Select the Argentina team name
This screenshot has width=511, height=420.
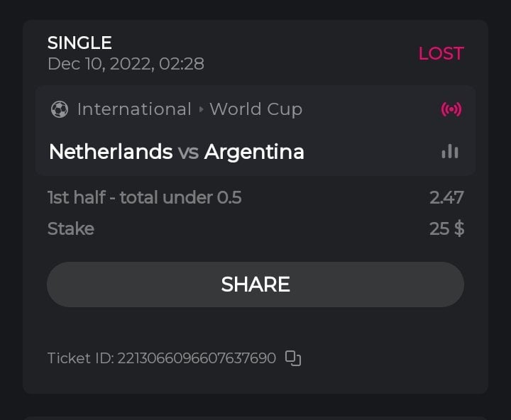click(x=254, y=152)
